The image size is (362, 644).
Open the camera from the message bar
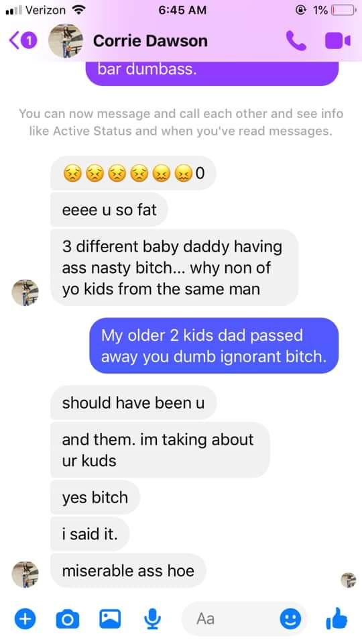tap(67, 619)
